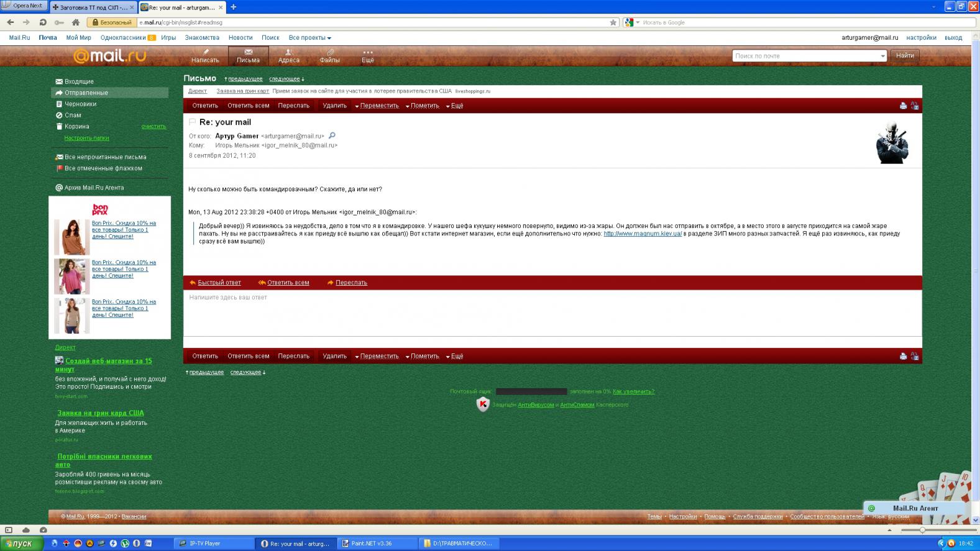Click top Переслать button
980x551 pixels.
pos(293,106)
